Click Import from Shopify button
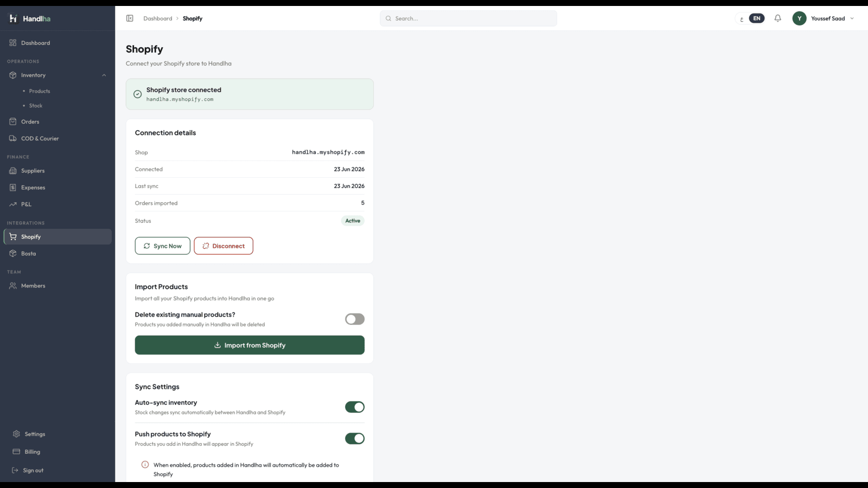 tap(250, 345)
